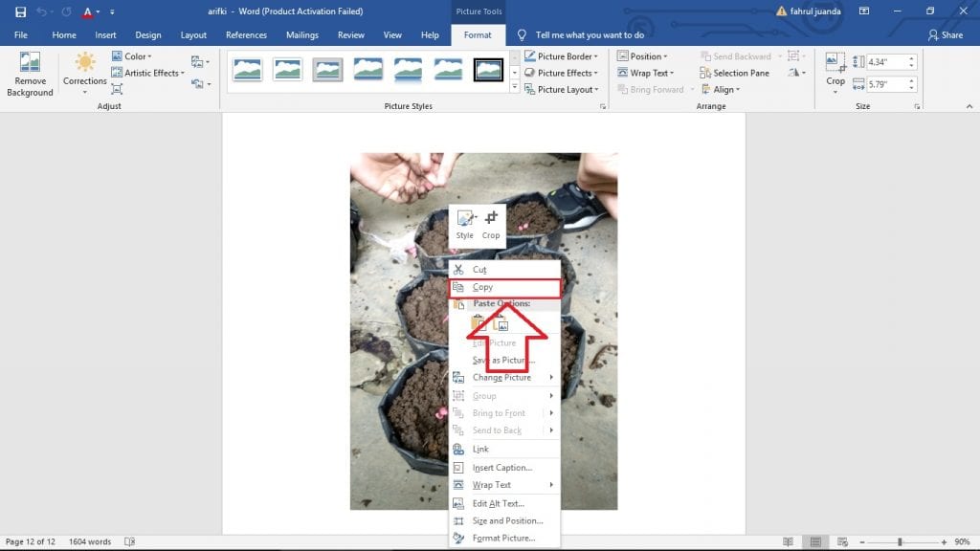This screenshot has width=980, height=551.
Task: Switch to the Insert ribbon tab
Action: [105, 35]
